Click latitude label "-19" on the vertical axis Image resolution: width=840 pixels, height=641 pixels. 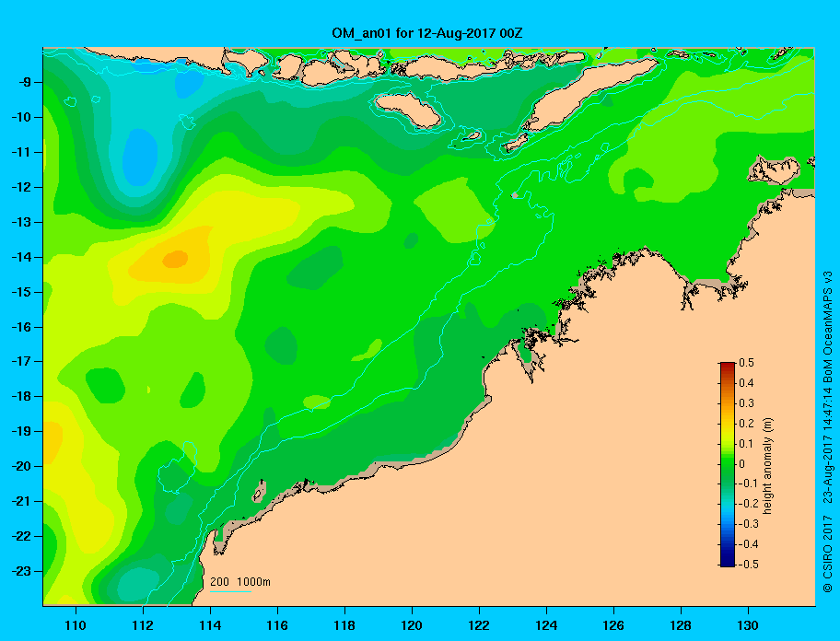tap(21, 431)
